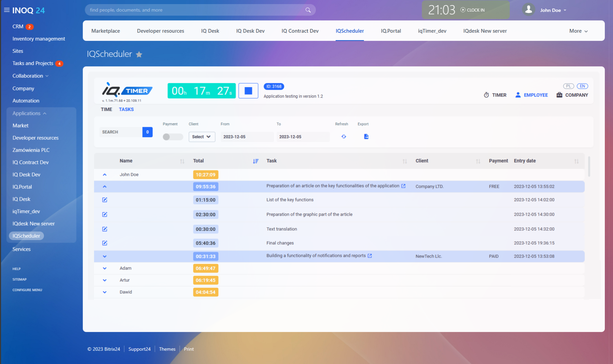Open the John Doe account dropdown

[553, 10]
